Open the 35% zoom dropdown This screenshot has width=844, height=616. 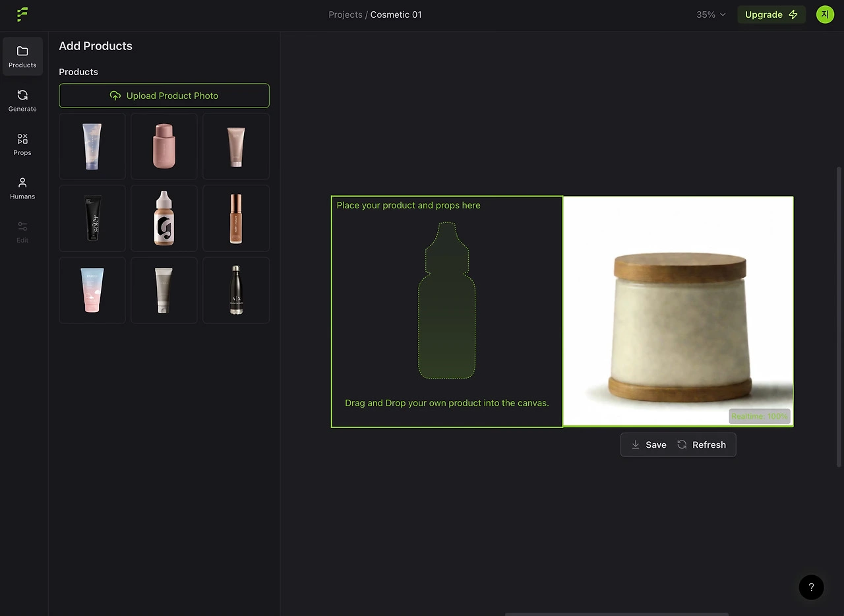coord(711,15)
